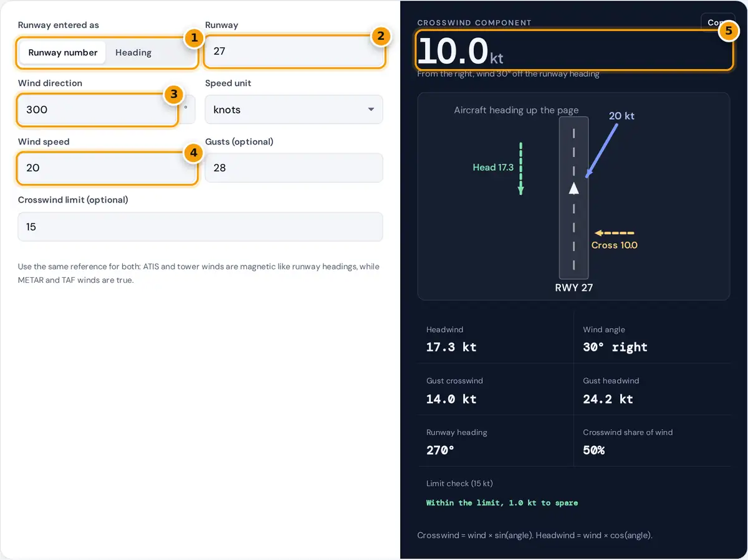Click the Runway heading value 270°
This screenshot has width=748, height=560.
pyautogui.click(x=440, y=450)
